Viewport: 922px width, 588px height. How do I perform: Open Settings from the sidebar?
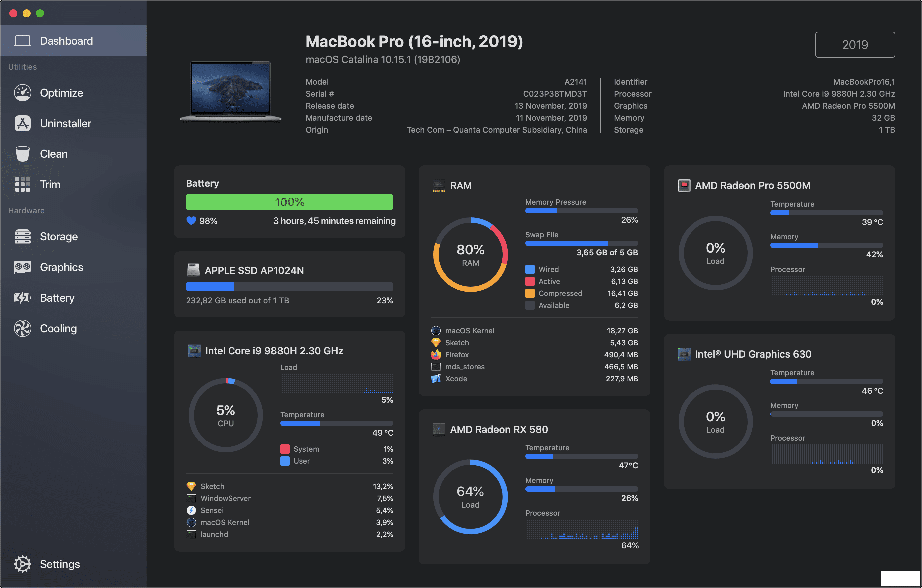coord(74,564)
